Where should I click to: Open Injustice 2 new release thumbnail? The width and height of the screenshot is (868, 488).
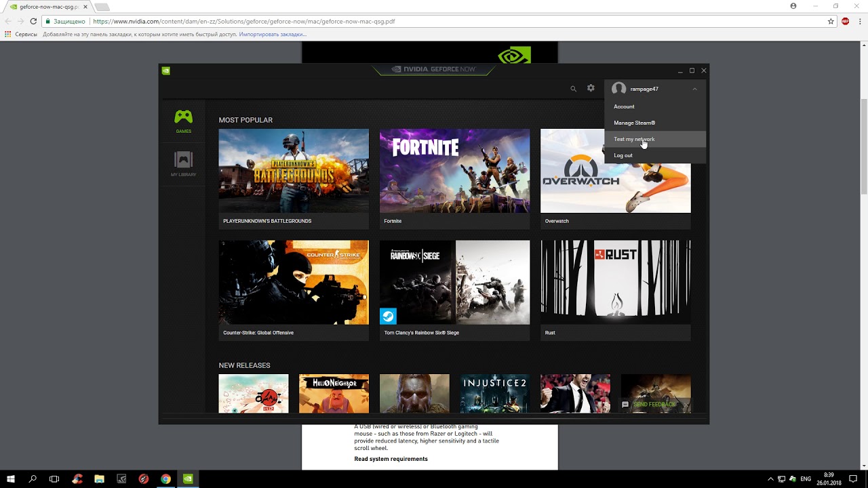tap(495, 393)
